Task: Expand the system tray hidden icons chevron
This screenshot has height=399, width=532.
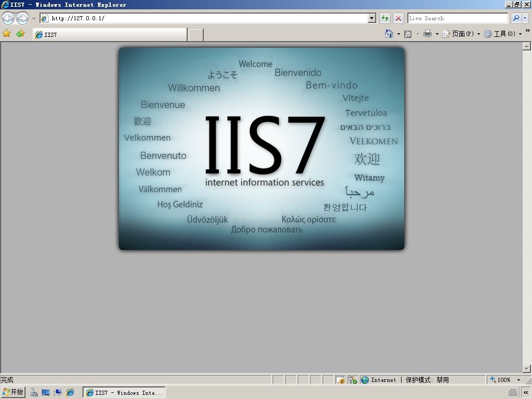Action: 526,393
